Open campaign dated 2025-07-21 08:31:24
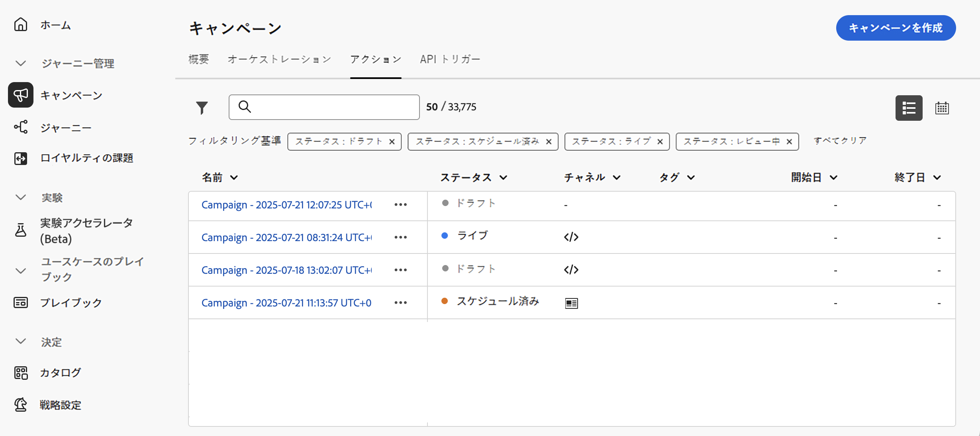This screenshot has height=436, width=980. [x=286, y=238]
